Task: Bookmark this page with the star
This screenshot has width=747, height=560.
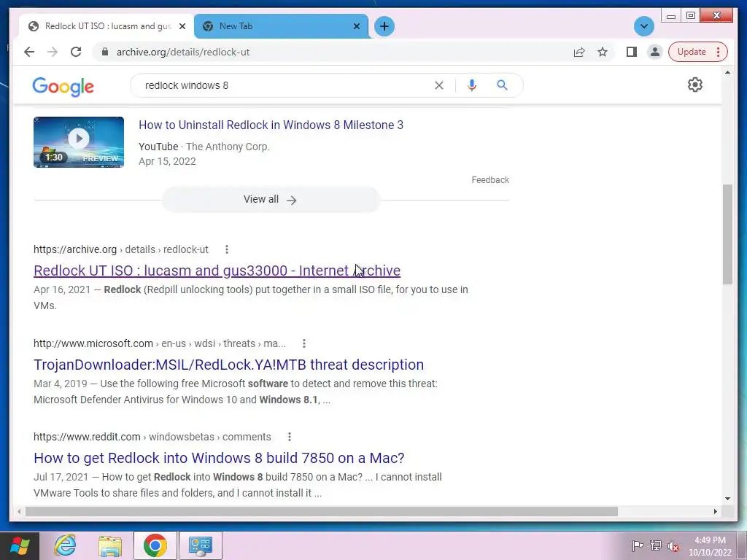Action: tap(603, 52)
